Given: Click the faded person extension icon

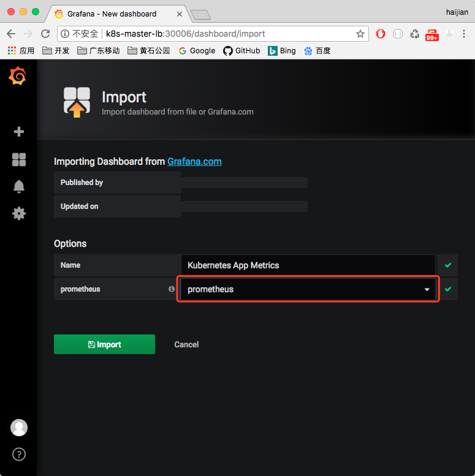Looking at the screenshot, I should pos(449,34).
